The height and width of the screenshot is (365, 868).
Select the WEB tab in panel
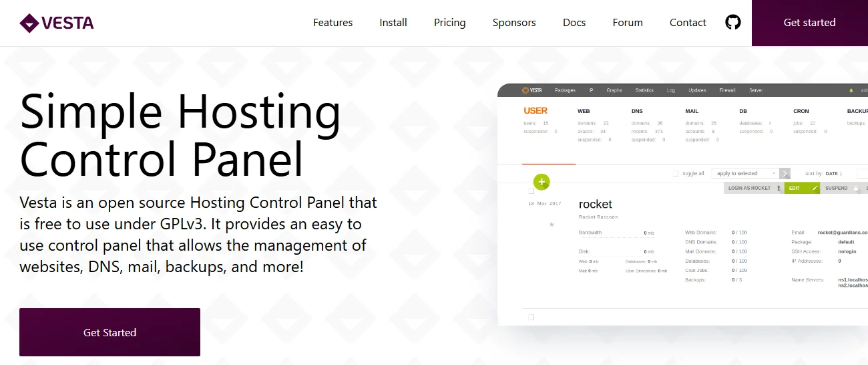click(x=584, y=111)
